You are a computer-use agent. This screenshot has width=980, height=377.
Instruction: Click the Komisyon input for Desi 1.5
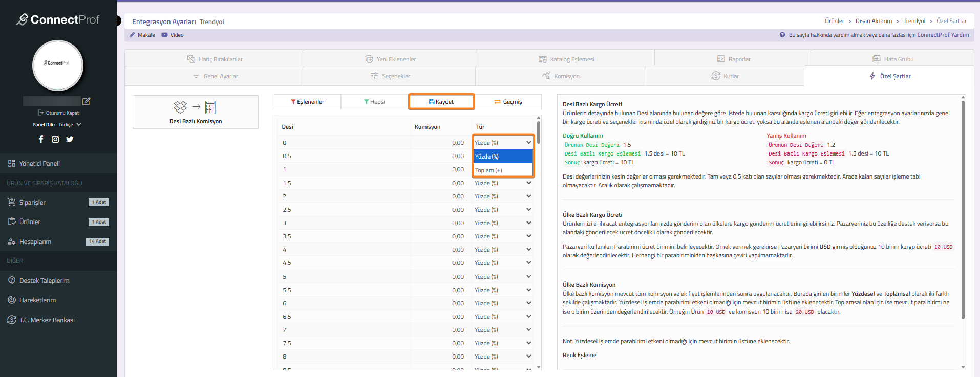tap(439, 183)
